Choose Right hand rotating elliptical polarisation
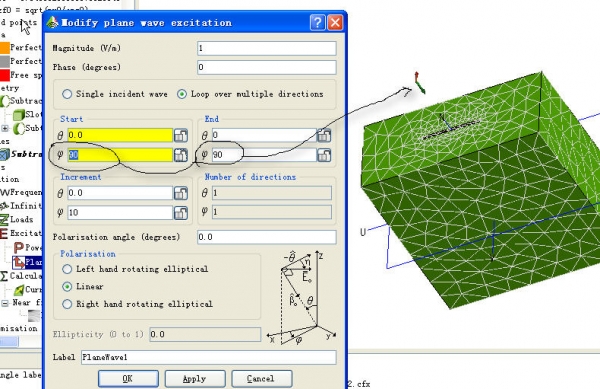600x389 pixels. [x=67, y=304]
